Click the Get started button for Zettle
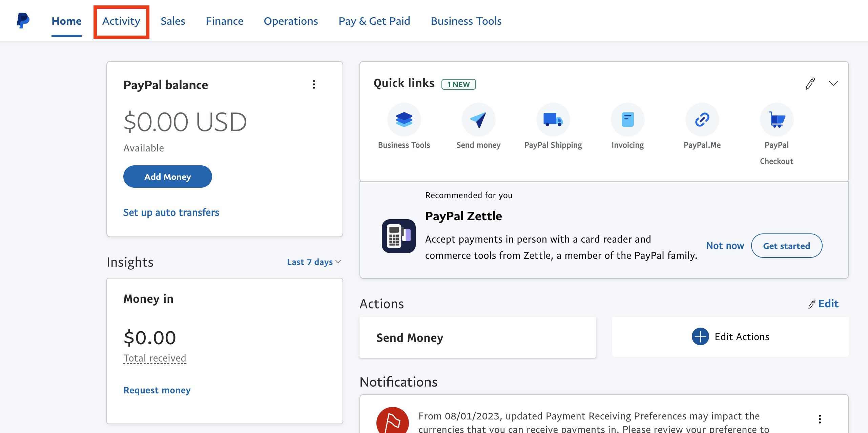 (x=787, y=245)
